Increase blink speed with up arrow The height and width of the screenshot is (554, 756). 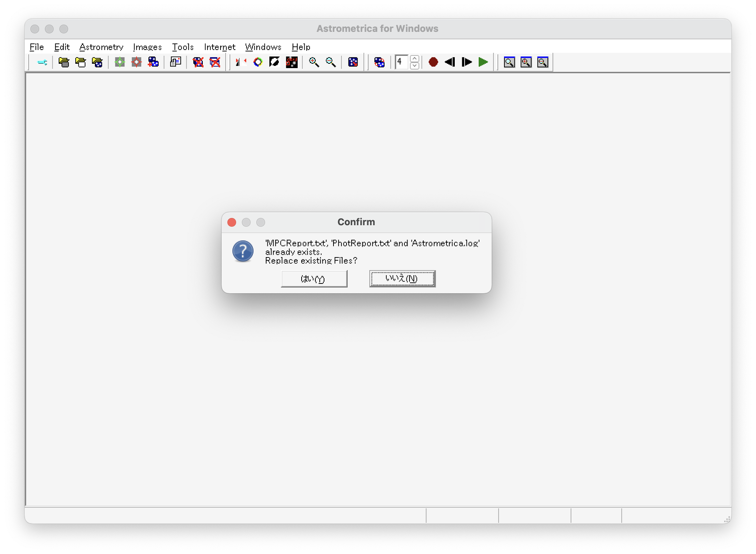point(415,59)
